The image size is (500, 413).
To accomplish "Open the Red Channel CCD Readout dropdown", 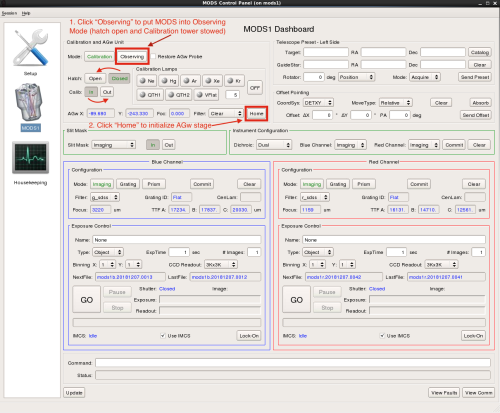I will click(441, 264).
